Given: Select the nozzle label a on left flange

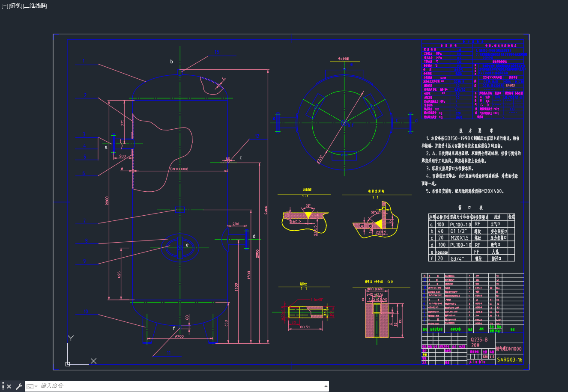Looking at the screenshot, I should (106, 147).
